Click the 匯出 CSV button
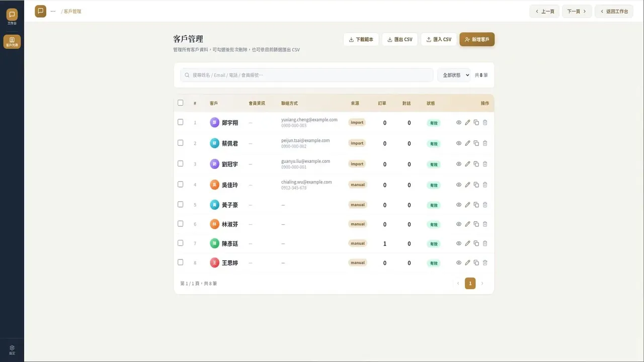This screenshot has height=362, width=644. [x=400, y=39]
